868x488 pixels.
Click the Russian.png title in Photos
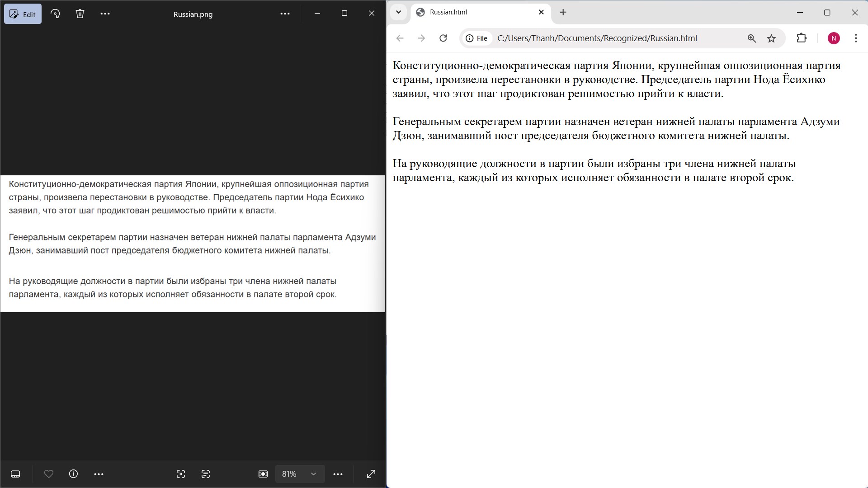pos(193,14)
